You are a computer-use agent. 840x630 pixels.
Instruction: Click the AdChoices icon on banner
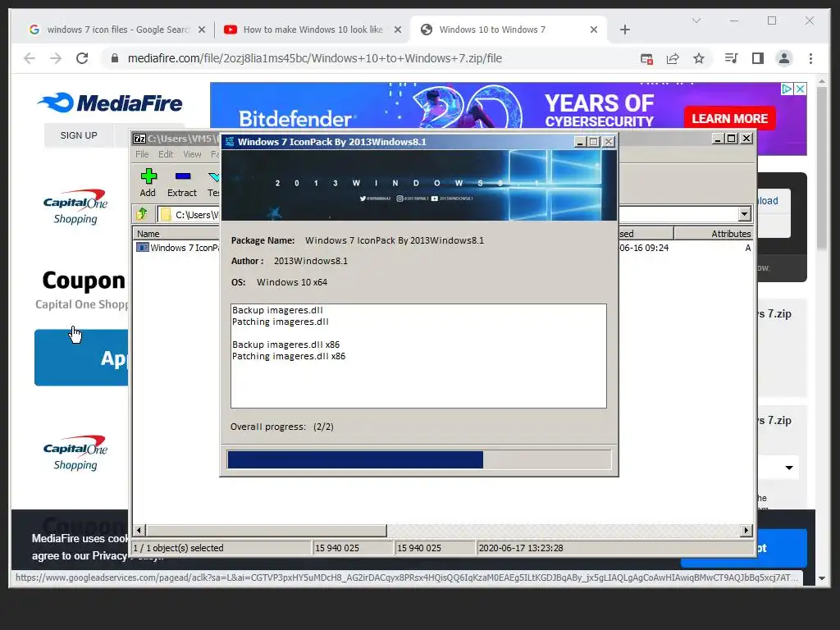pos(787,89)
